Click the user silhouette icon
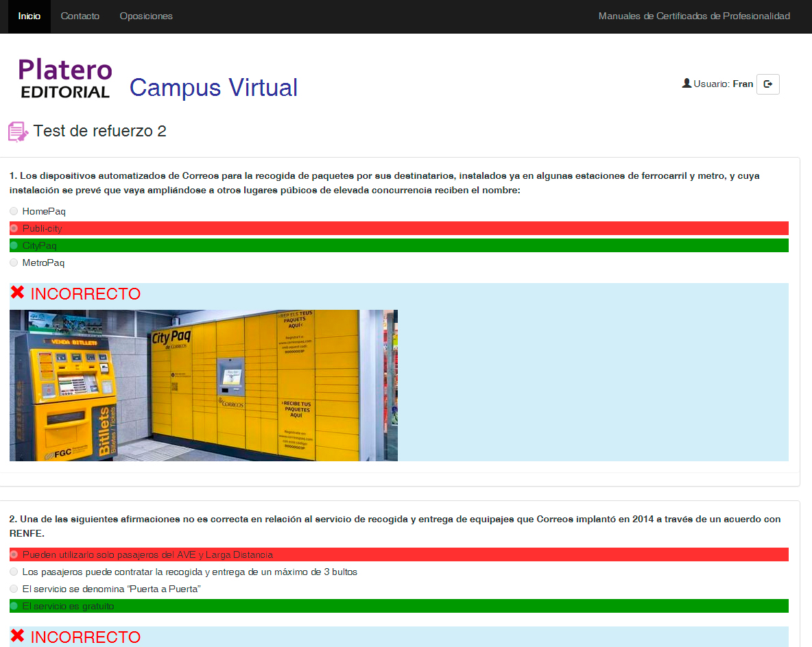The image size is (812, 647). coord(686,84)
